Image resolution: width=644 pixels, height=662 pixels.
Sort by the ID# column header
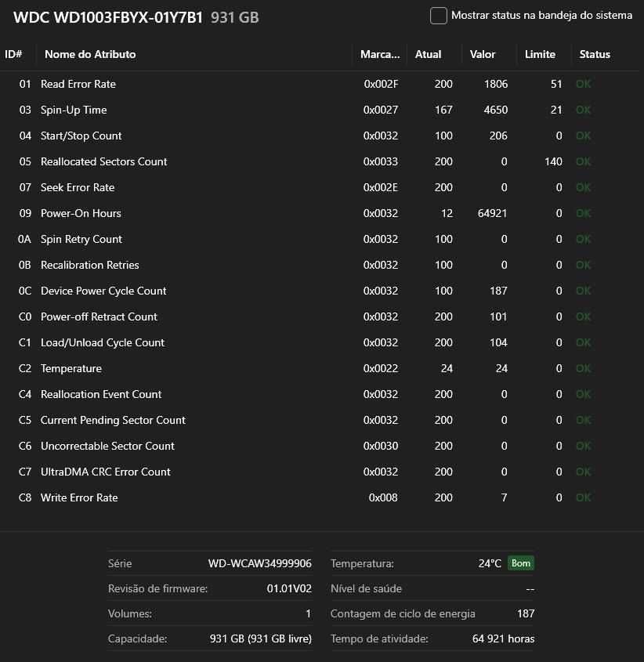pos(13,55)
